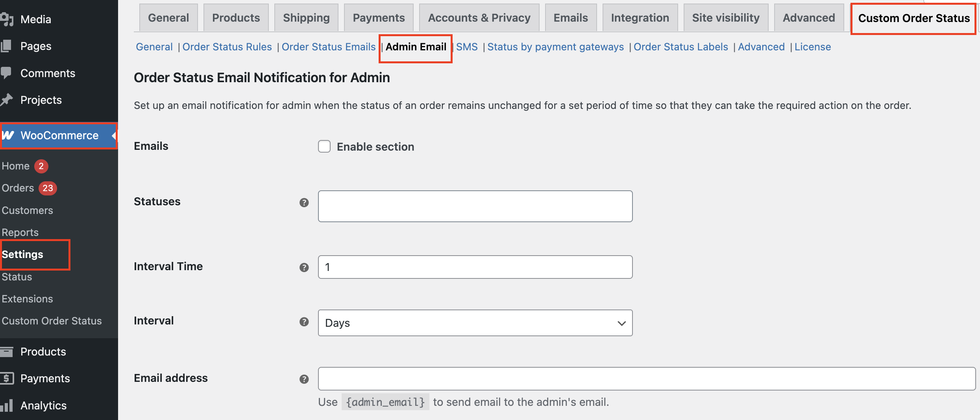Click the help icon beside Email address
The height and width of the screenshot is (420, 980).
304,379
